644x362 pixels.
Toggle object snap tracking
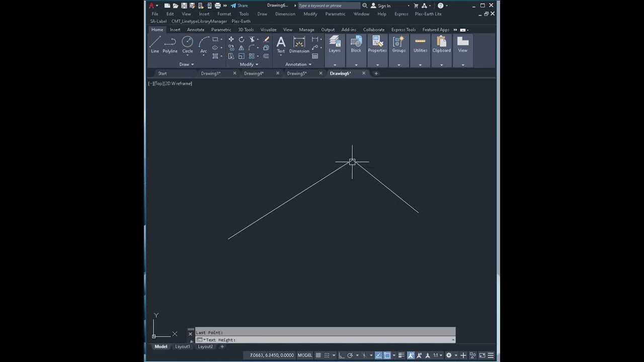(x=378, y=355)
